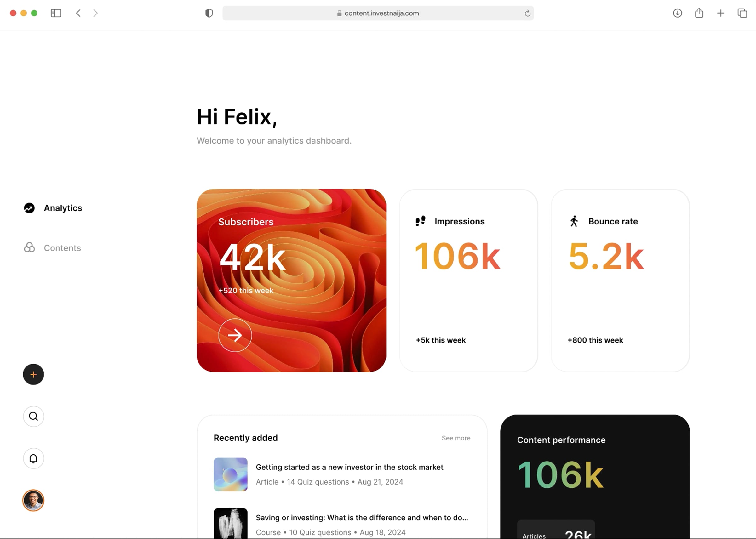Open the browser downloads icon

coord(677,13)
